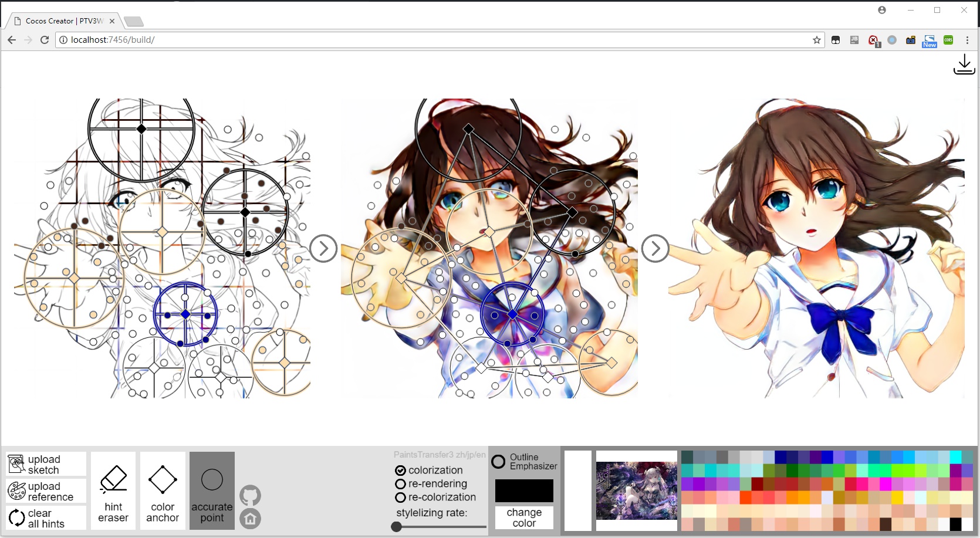Click the download image icon top right
The image size is (980, 538).
click(964, 65)
